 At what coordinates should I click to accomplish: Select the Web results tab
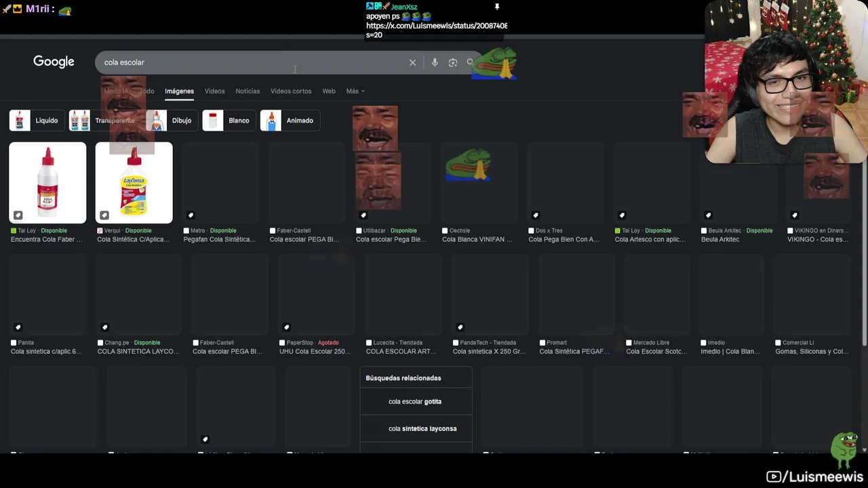329,91
